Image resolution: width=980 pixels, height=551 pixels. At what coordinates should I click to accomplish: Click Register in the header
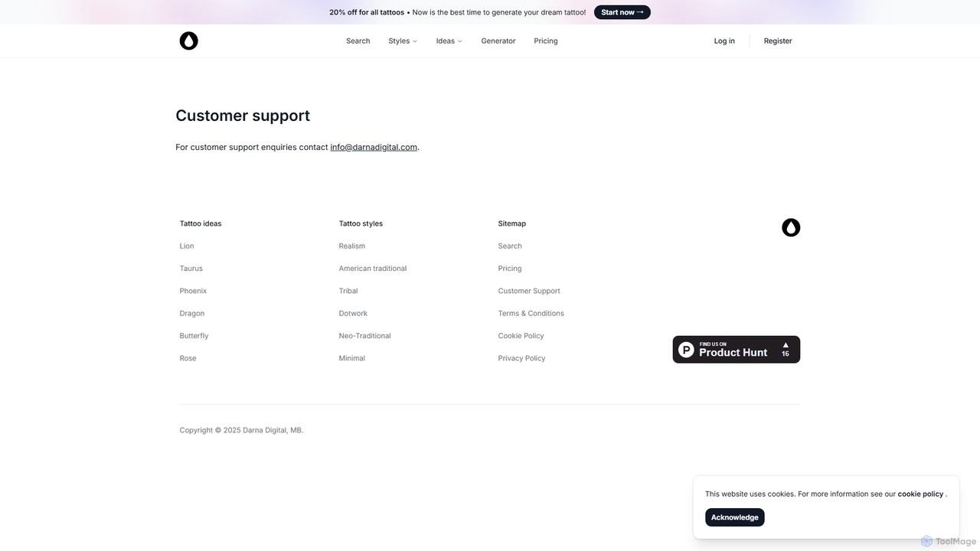pyautogui.click(x=778, y=41)
